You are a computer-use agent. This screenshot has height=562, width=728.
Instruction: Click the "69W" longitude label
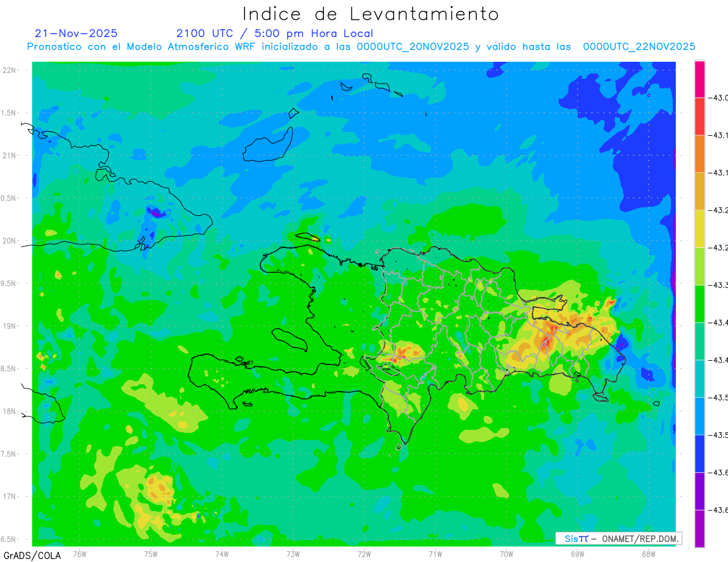click(x=578, y=555)
